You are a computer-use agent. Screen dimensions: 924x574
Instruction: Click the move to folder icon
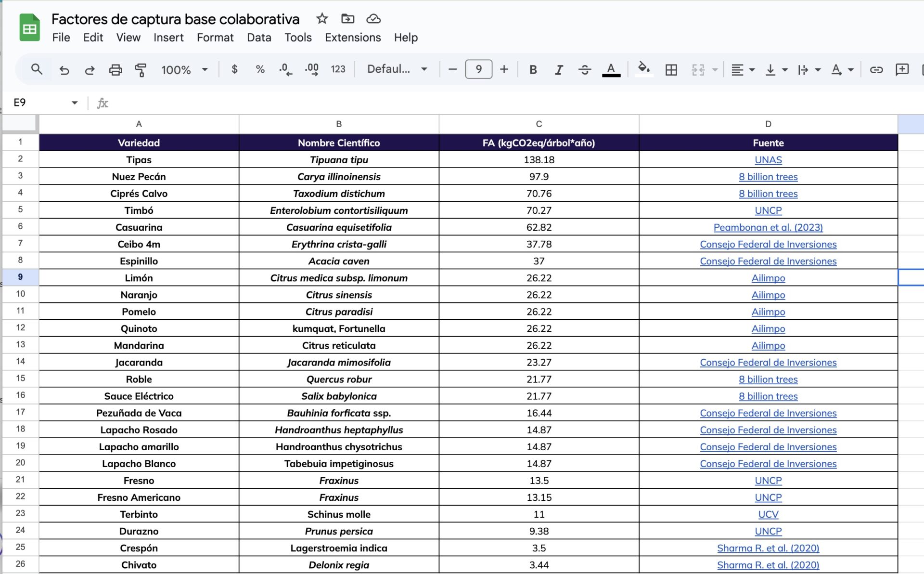(x=347, y=19)
